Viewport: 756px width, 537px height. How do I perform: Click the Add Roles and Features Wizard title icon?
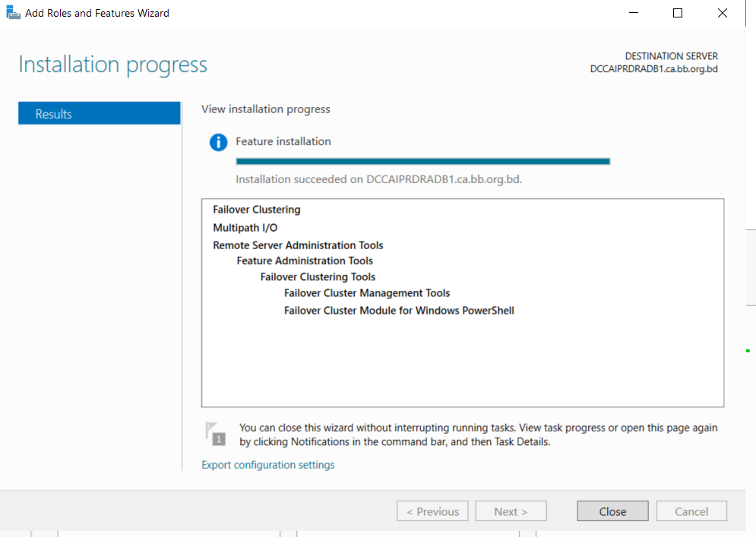13,13
